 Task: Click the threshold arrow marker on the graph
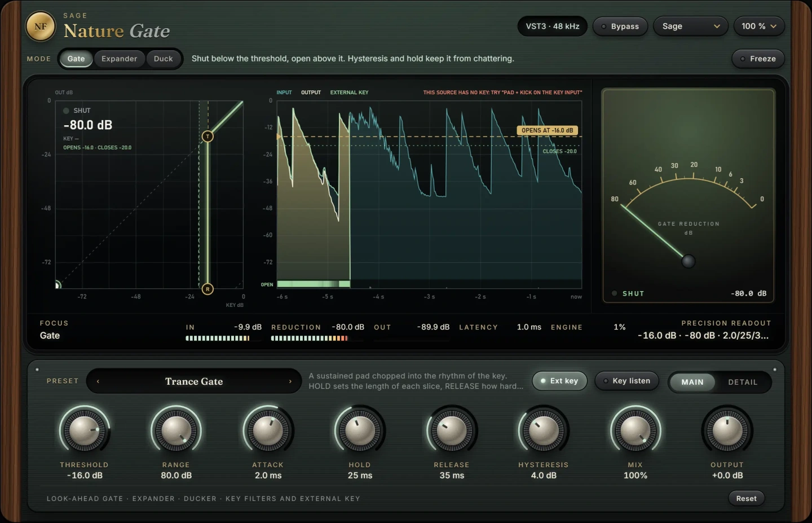click(279, 137)
